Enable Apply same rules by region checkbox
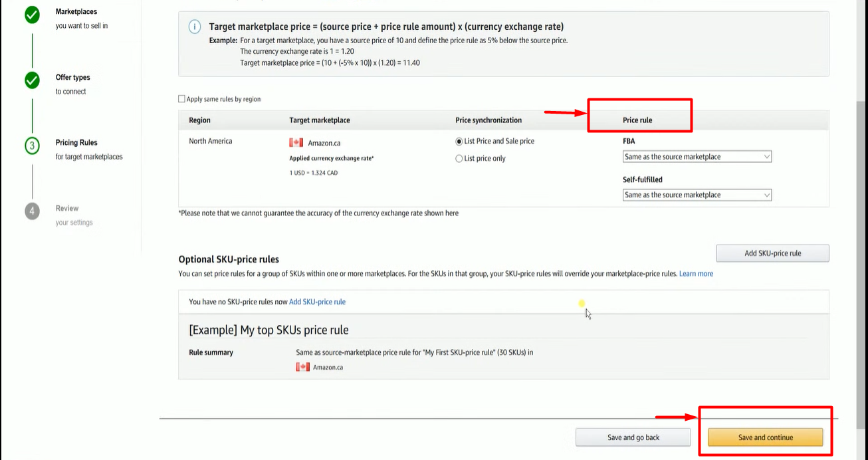This screenshot has height=460, width=868. coord(182,99)
